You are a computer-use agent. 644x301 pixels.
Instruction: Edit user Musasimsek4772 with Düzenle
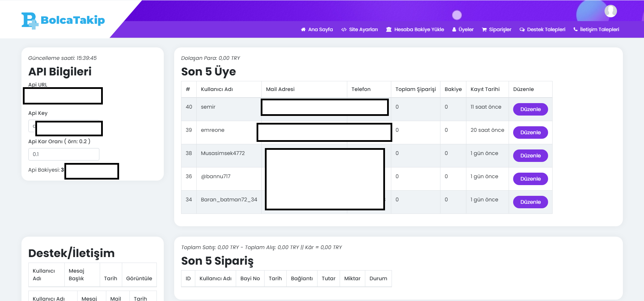point(530,156)
